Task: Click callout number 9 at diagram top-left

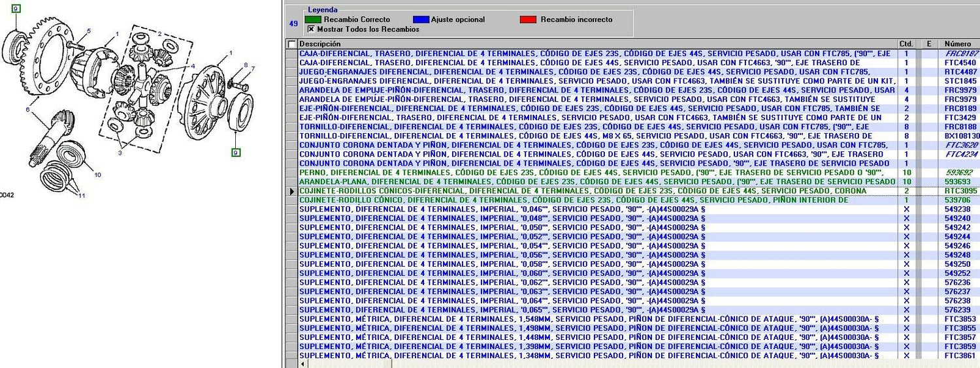Action: [x=16, y=8]
